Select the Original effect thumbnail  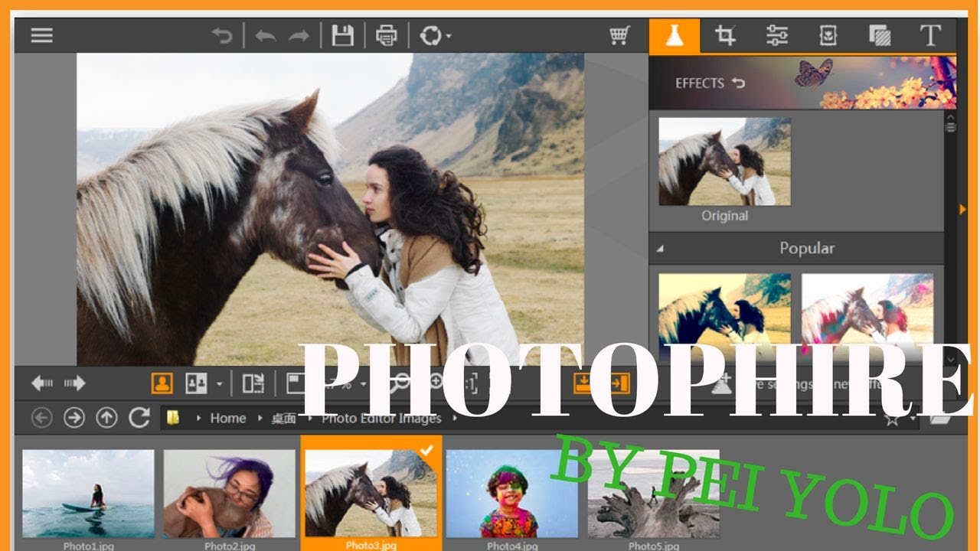724,161
